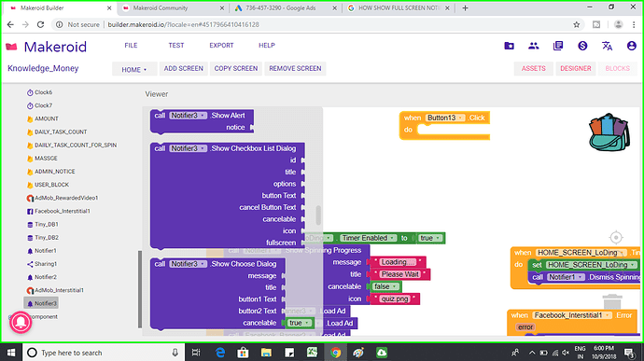Image resolution: width=644 pixels, height=361 pixels.
Task: Open Microsoft Edge from taskbar
Action: click(x=220, y=353)
